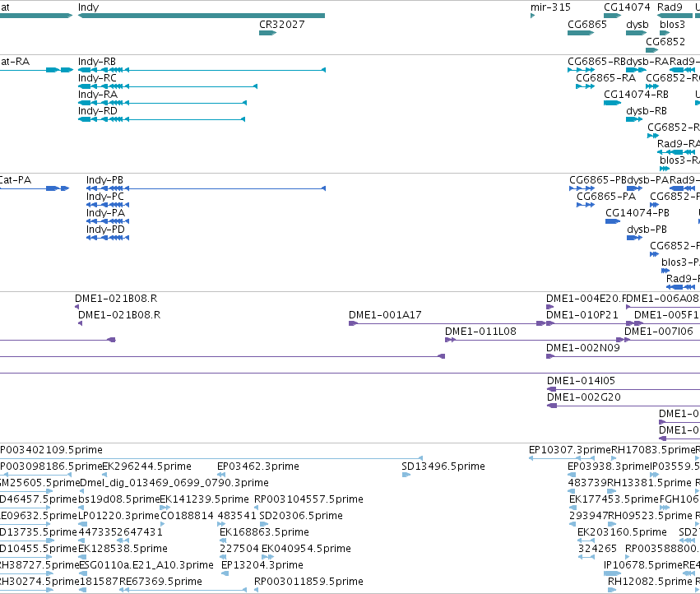Select the EK177453.5prime label

pyautogui.click(x=614, y=499)
